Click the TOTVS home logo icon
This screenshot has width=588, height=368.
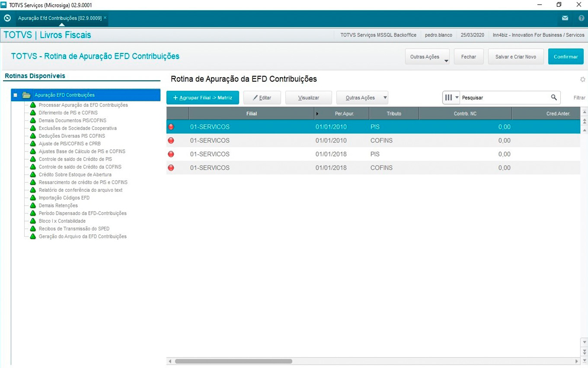[7, 18]
